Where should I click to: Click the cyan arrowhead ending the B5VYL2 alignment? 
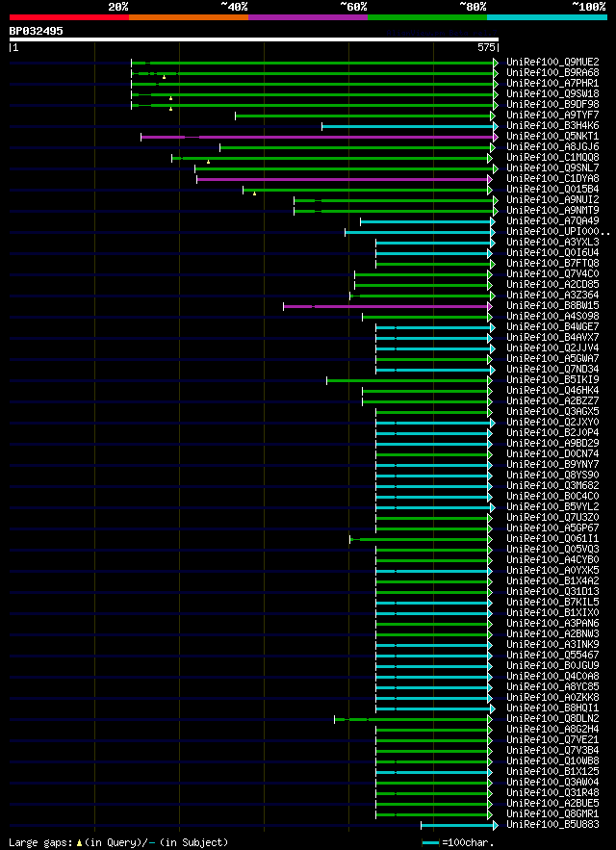point(493,507)
